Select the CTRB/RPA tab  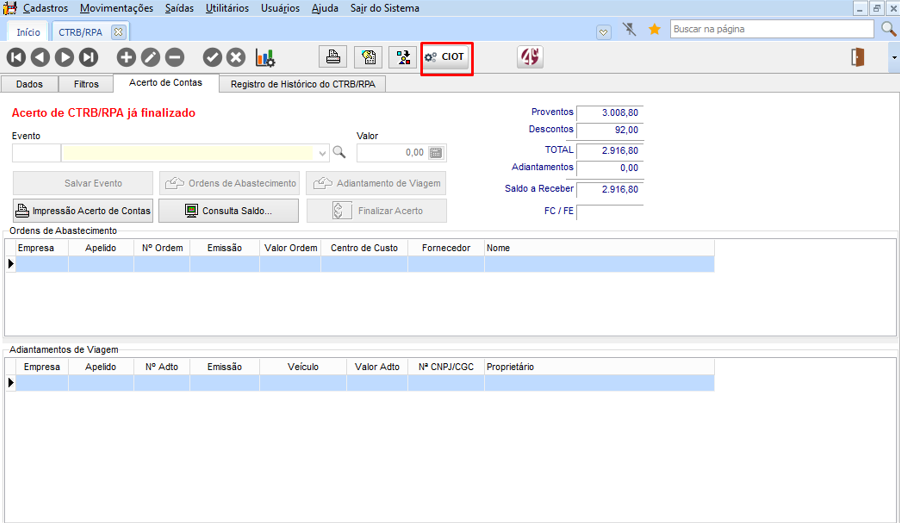(x=80, y=32)
